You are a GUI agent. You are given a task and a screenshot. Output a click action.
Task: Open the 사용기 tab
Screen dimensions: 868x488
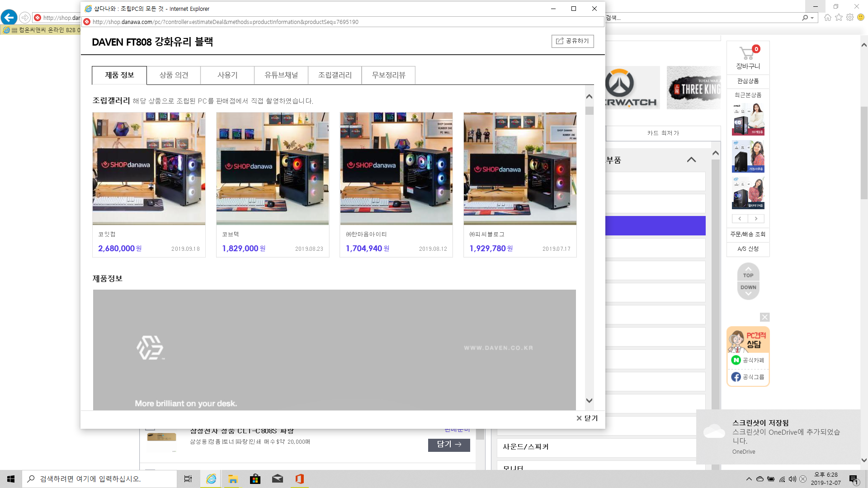(x=227, y=75)
